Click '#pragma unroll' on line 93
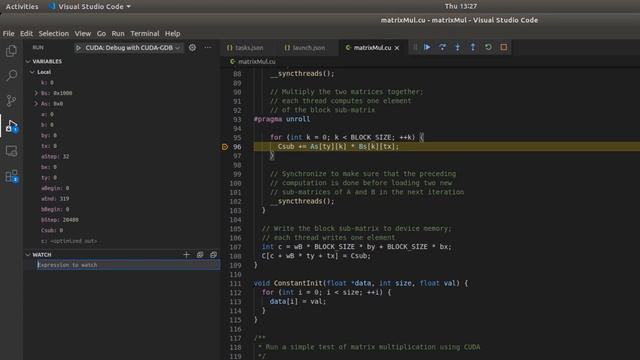The height and width of the screenshot is (360, 640). tap(282, 119)
